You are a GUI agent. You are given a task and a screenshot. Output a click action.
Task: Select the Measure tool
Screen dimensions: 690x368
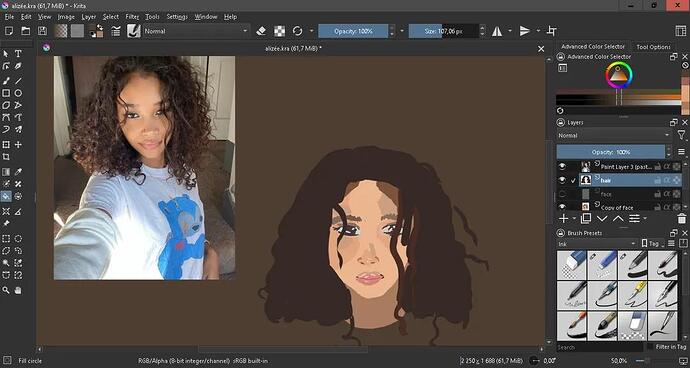point(18,212)
